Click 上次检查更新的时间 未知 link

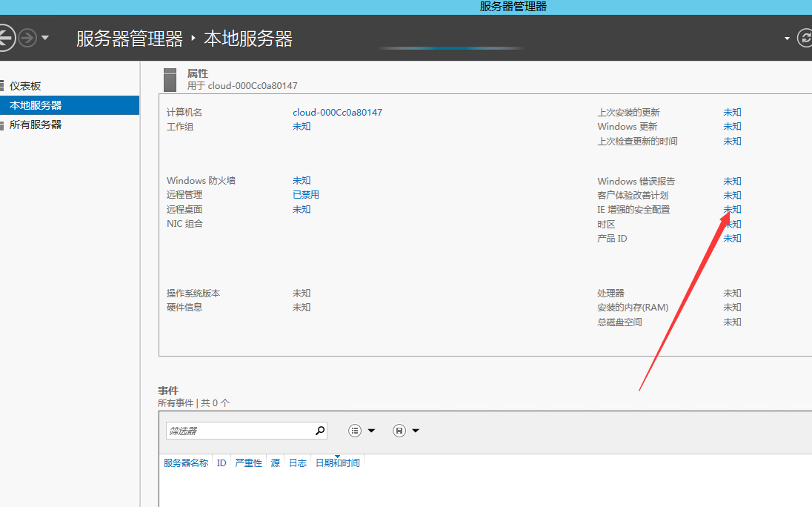click(732, 141)
